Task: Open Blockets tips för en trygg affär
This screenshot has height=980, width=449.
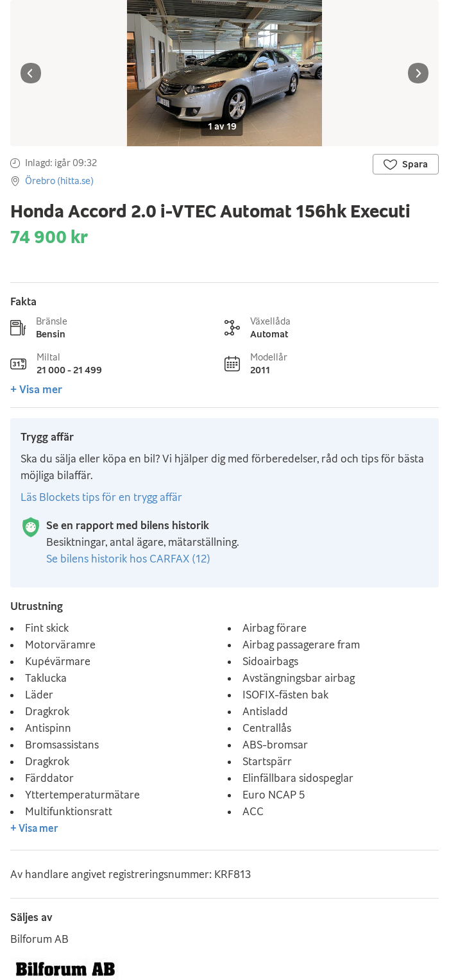Action: [x=101, y=497]
